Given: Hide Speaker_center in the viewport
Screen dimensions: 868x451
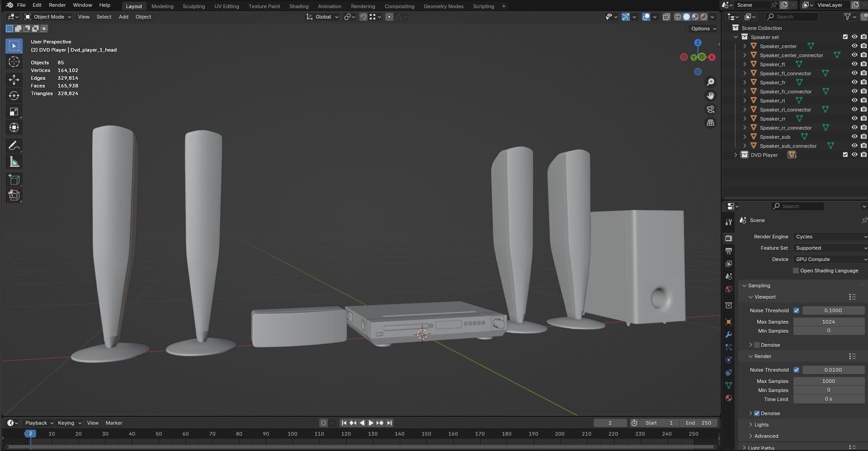Looking at the screenshot, I should coord(854,46).
